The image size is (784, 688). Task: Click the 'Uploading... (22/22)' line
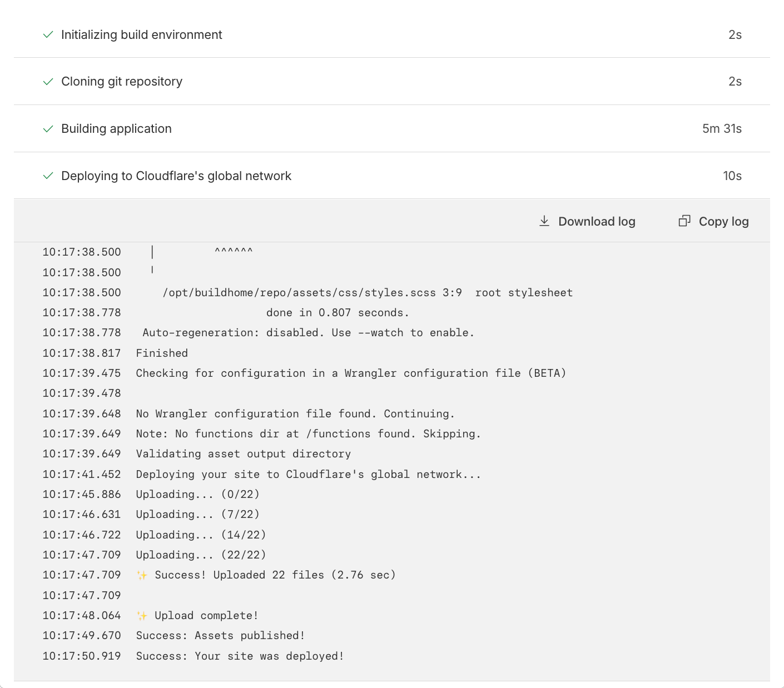(201, 555)
